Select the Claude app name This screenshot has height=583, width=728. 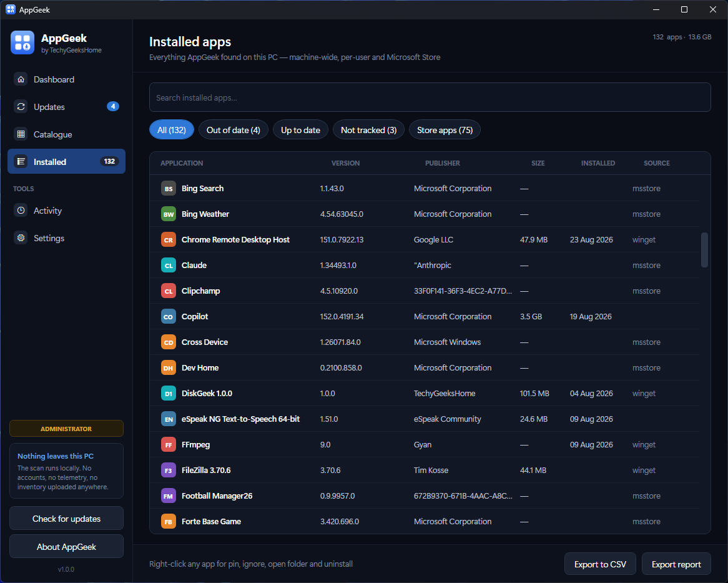(x=194, y=265)
